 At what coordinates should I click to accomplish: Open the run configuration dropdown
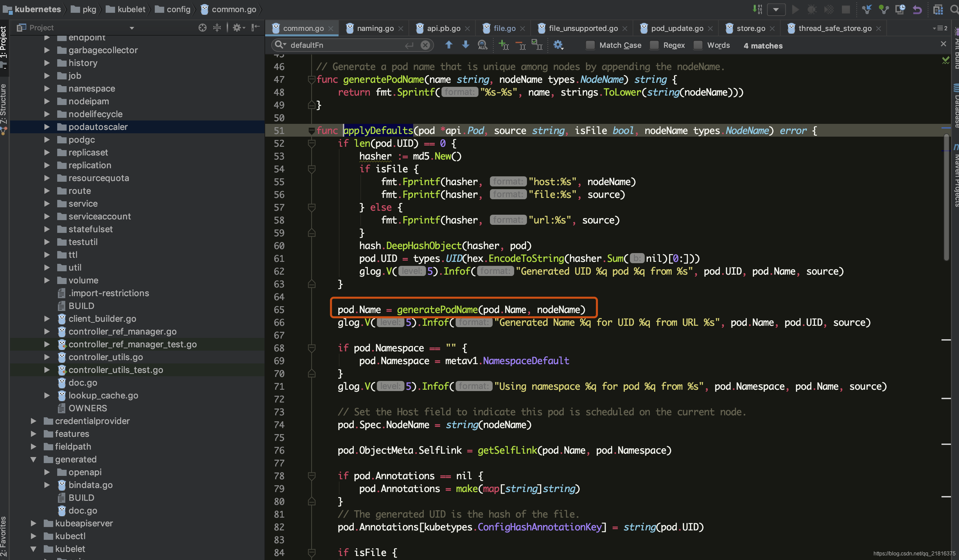[x=776, y=9]
